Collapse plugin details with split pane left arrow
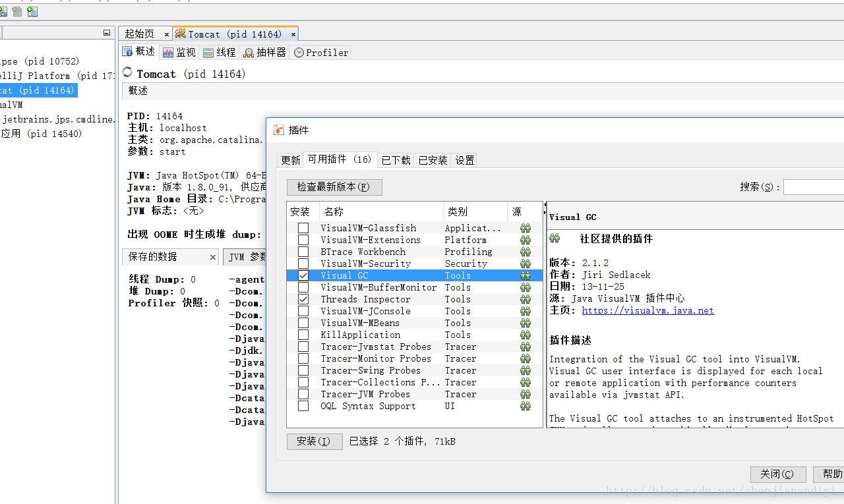The height and width of the screenshot is (504, 844). [x=545, y=205]
